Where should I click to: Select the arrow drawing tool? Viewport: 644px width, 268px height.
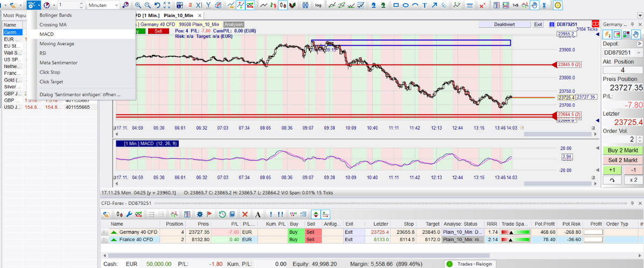[x=434, y=5]
